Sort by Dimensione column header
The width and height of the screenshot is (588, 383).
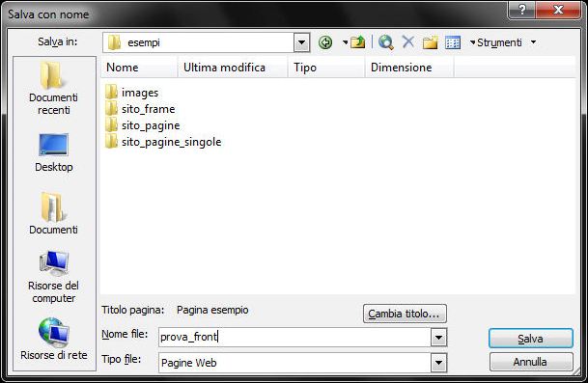(409, 68)
